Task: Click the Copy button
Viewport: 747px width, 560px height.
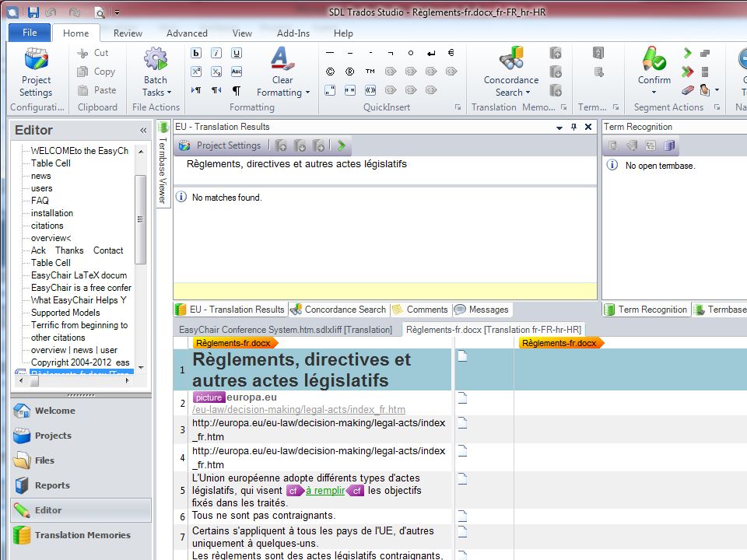Action: (x=96, y=72)
